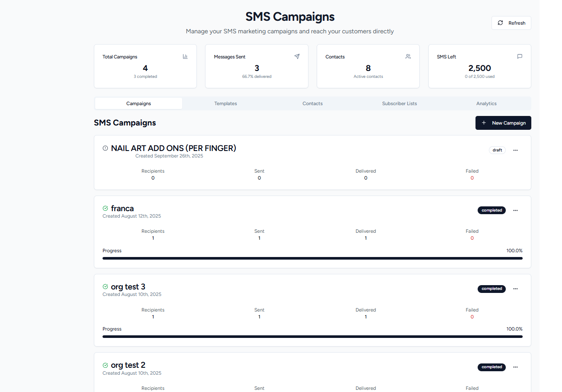
Task: Expand the more options for org test 3
Action: [x=515, y=289]
